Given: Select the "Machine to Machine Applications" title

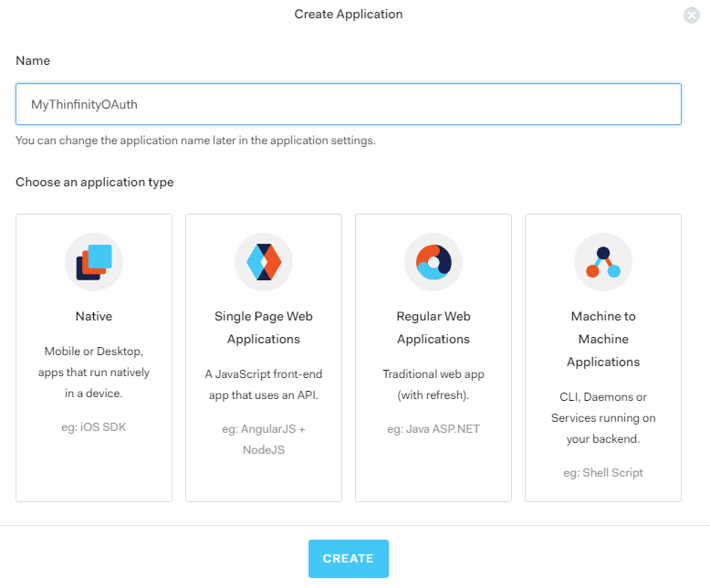Looking at the screenshot, I should (x=603, y=339).
